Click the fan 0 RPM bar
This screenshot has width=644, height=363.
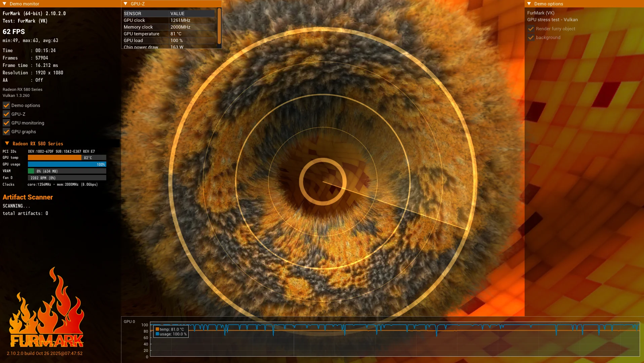click(67, 178)
